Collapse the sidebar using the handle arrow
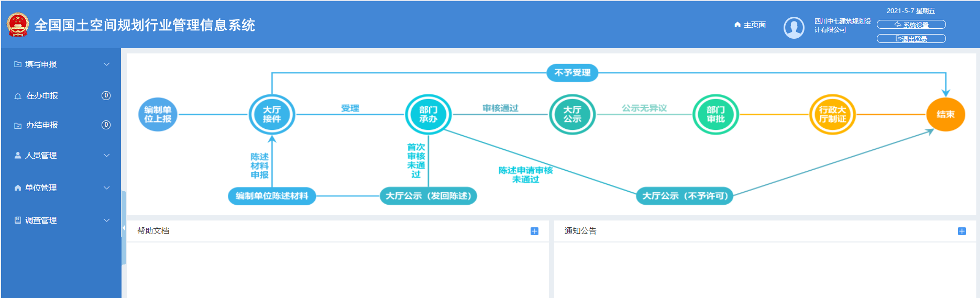Screen dimensions: 980x298 (124, 228)
